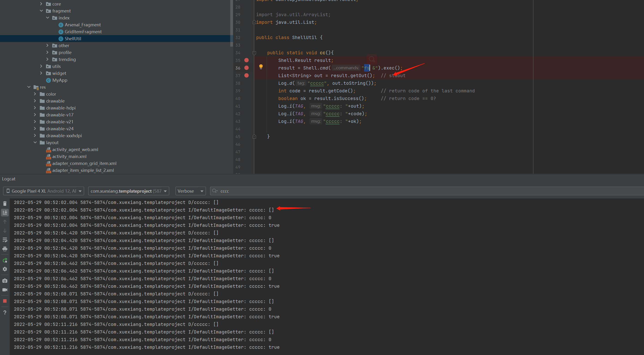The image size is (644, 355).
Task: Collapse the layout folder in the project tree
Action: coord(35,142)
